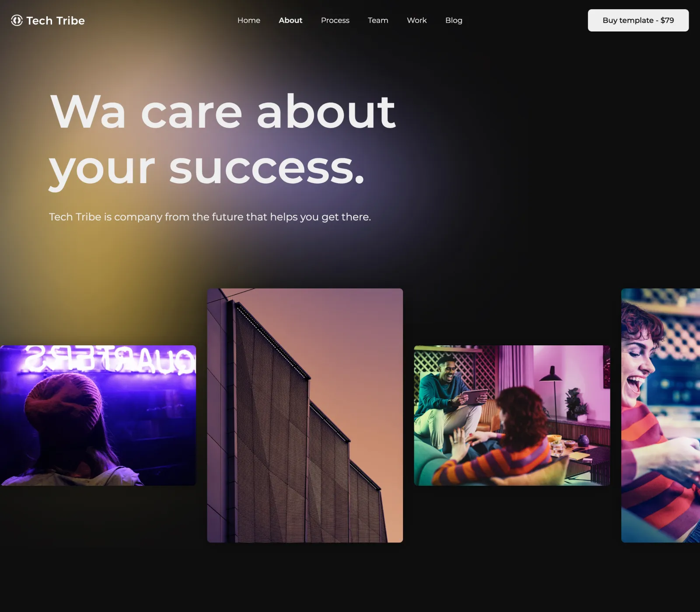Go to the Process page

(335, 21)
